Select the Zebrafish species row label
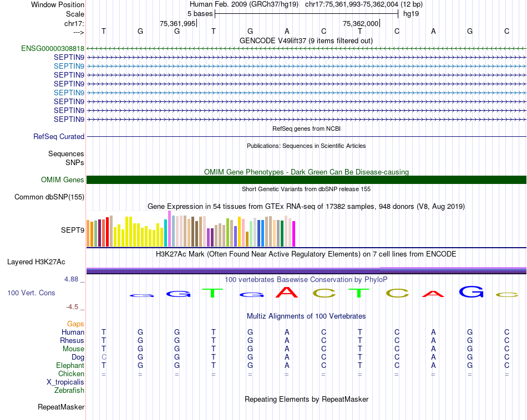527x420 pixels. point(69,391)
